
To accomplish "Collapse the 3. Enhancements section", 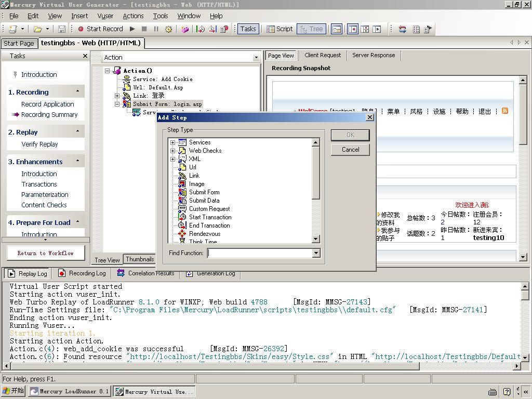I will point(78,161).
